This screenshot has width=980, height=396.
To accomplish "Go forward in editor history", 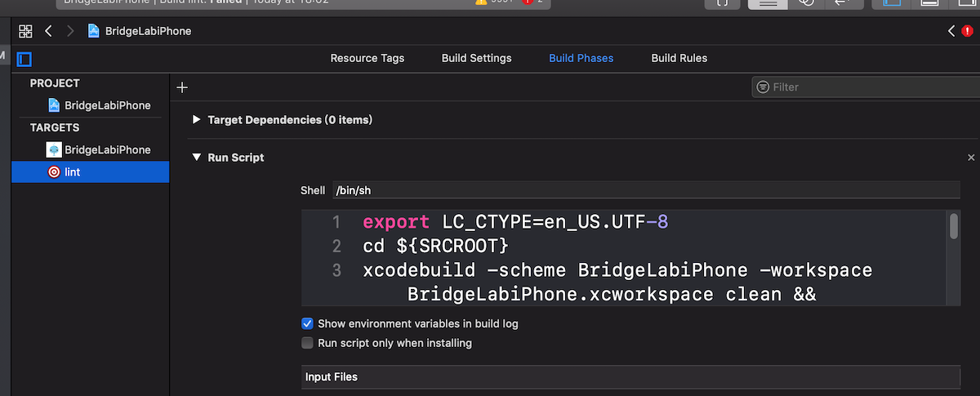I will tap(70, 31).
